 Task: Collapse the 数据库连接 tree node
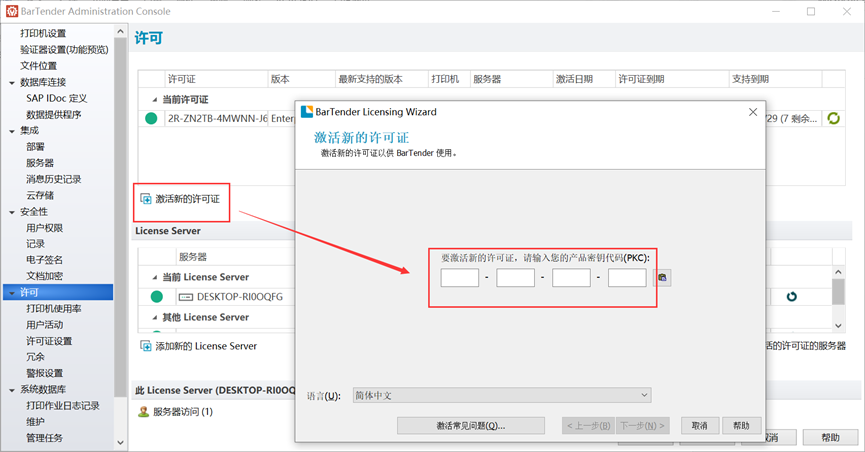click(x=11, y=83)
